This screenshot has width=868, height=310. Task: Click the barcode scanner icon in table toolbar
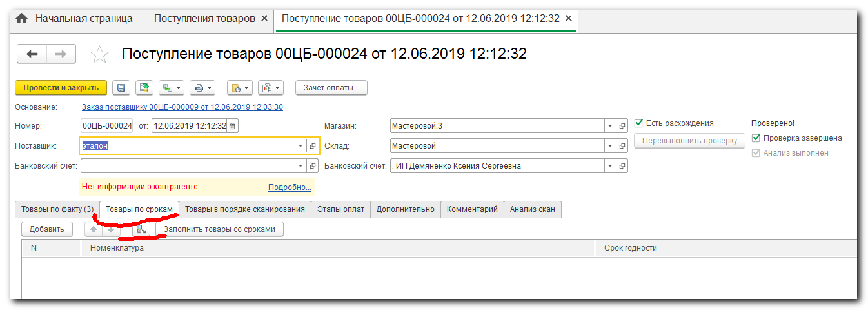(x=141, y=229)
